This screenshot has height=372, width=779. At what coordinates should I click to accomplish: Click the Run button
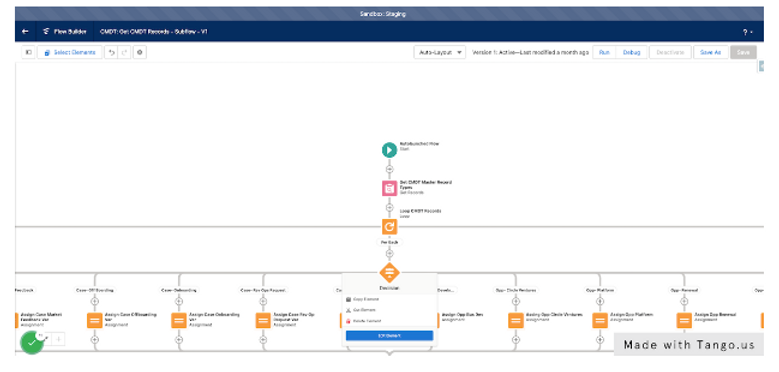[604, 52]
